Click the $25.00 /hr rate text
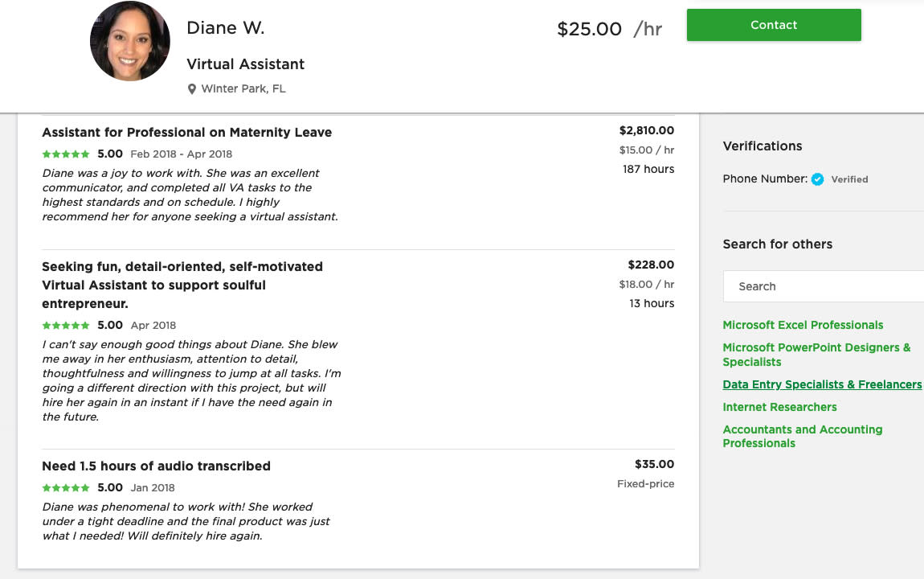Screen dimensions: 924x579 (x=609, y=30)
